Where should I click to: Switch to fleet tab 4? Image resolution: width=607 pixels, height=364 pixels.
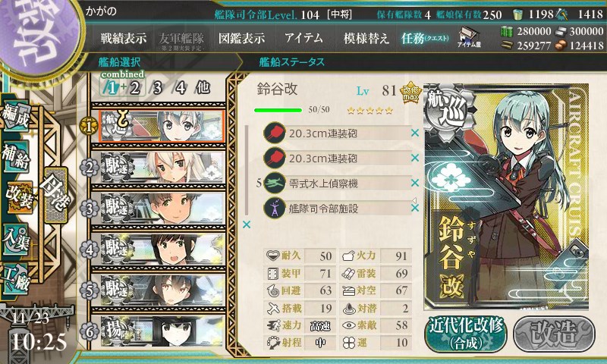tap(181, 88)
